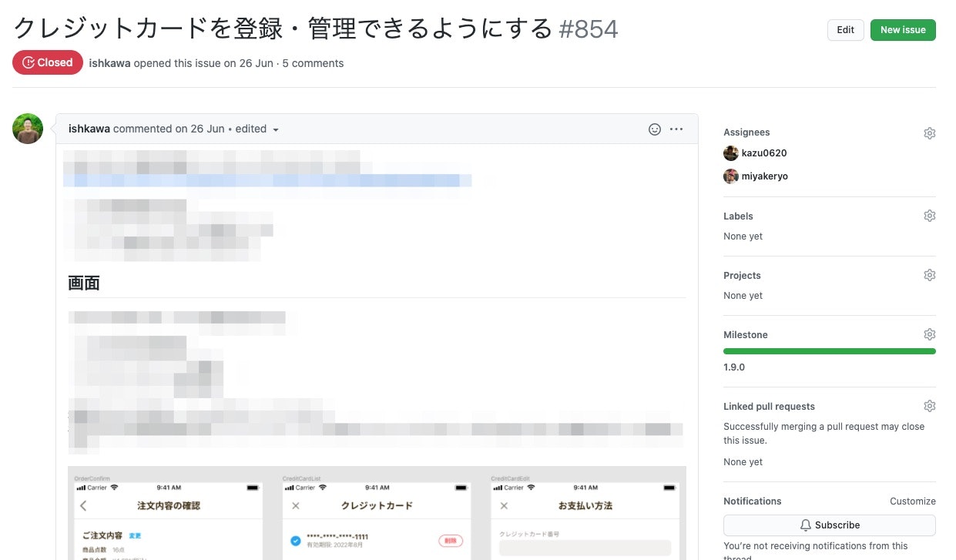Click the milestone progress bar

(x=830, y=351)
